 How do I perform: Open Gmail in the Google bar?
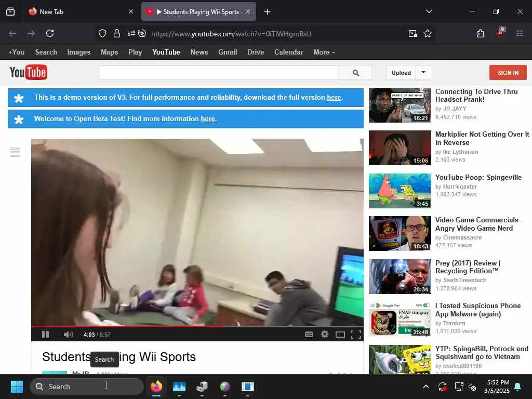(228, 52)
